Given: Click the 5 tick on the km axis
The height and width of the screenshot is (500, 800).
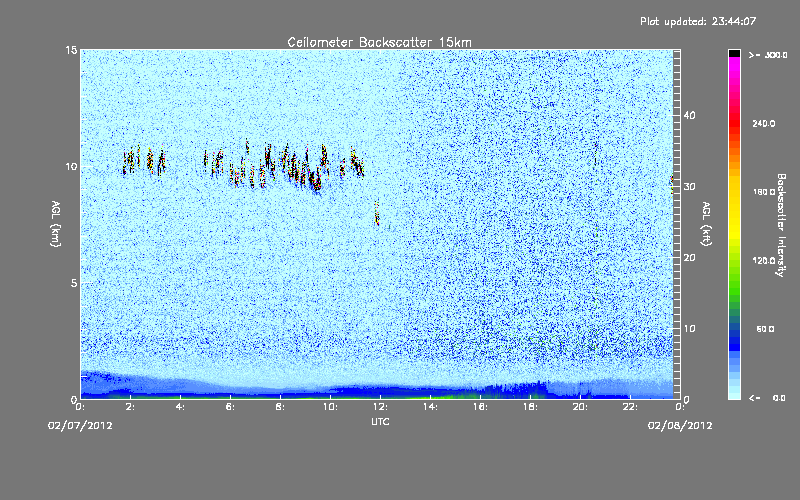Looking at the screenshot, I should click(73, 283).
